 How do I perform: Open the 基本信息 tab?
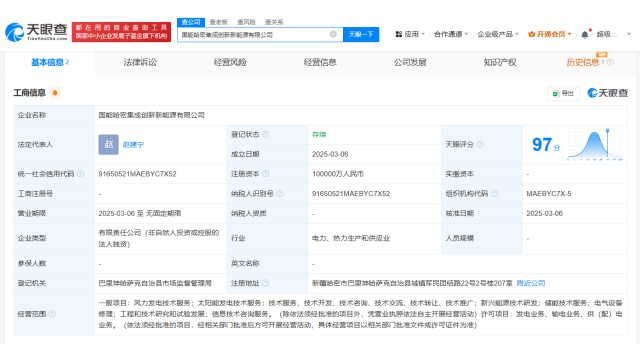click(50, 62)
